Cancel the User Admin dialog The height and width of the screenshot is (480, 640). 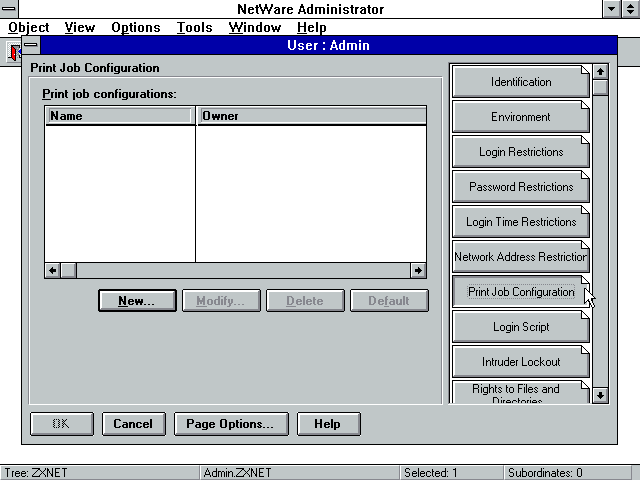click(x=133, y=424)
